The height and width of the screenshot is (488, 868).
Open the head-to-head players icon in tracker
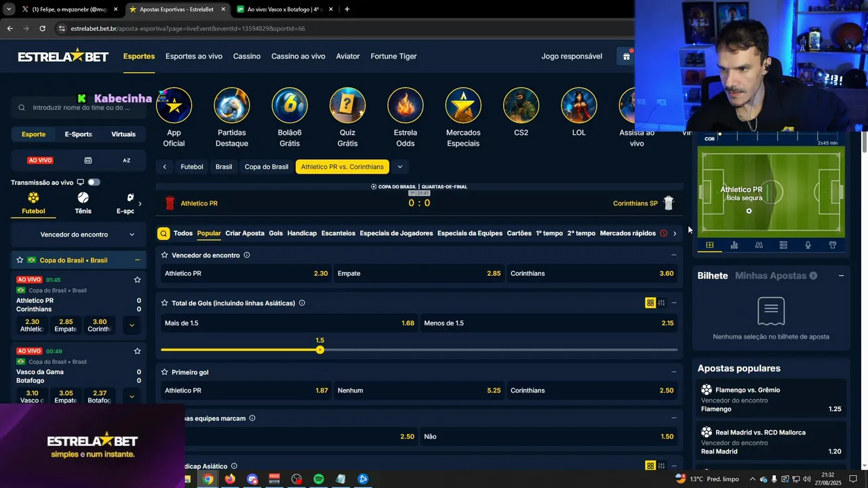(759, 245)
